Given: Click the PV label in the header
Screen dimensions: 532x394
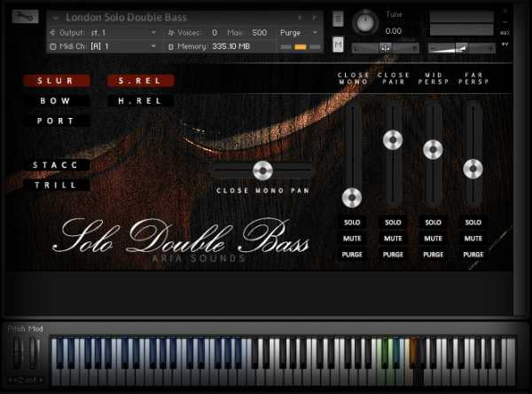Looking at the screenshot, I should pos(505,44).
